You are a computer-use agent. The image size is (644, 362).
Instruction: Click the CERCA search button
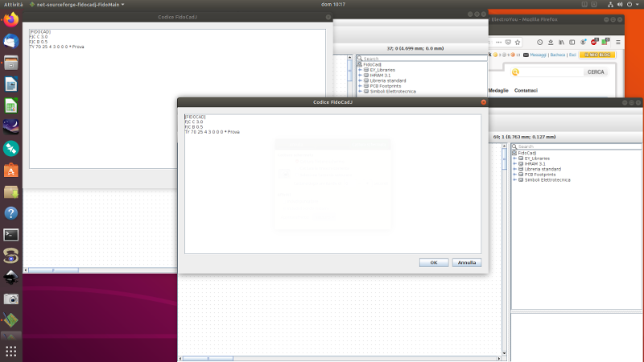(596, 72)
